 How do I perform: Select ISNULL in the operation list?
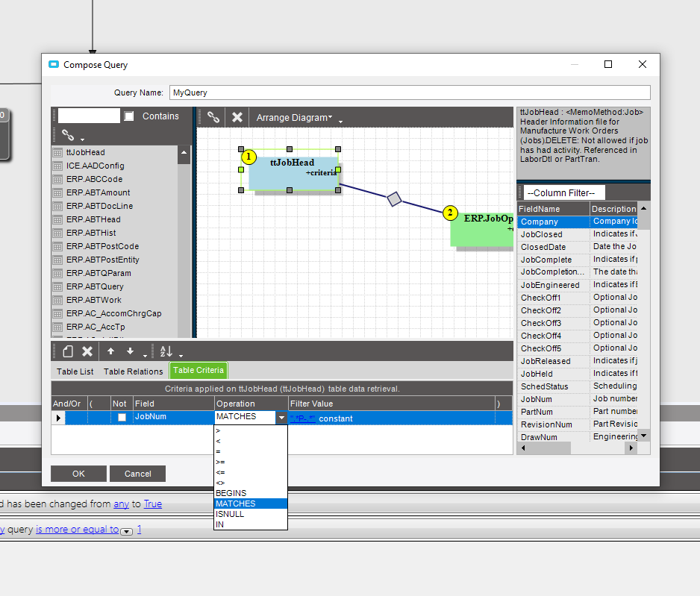230,514
